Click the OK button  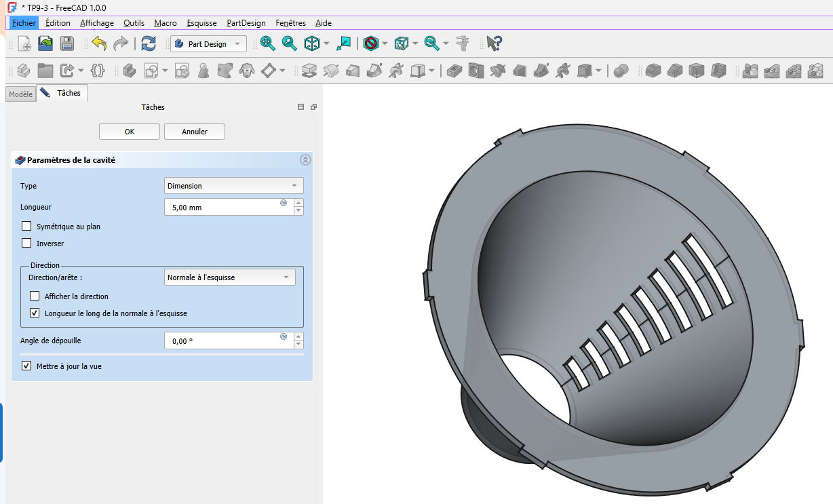click(129, 132)
